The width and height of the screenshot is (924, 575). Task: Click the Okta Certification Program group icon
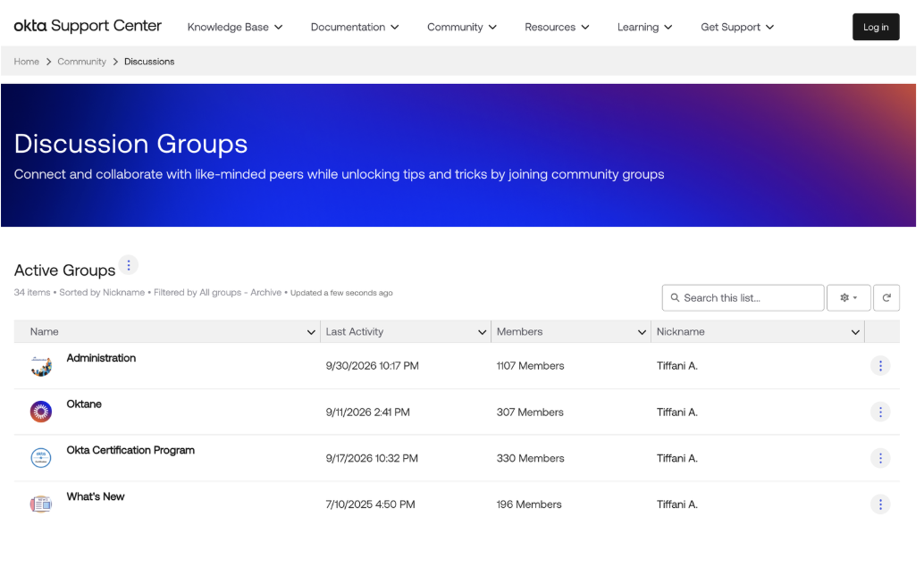pyautogui.click(x=41, y=458)
